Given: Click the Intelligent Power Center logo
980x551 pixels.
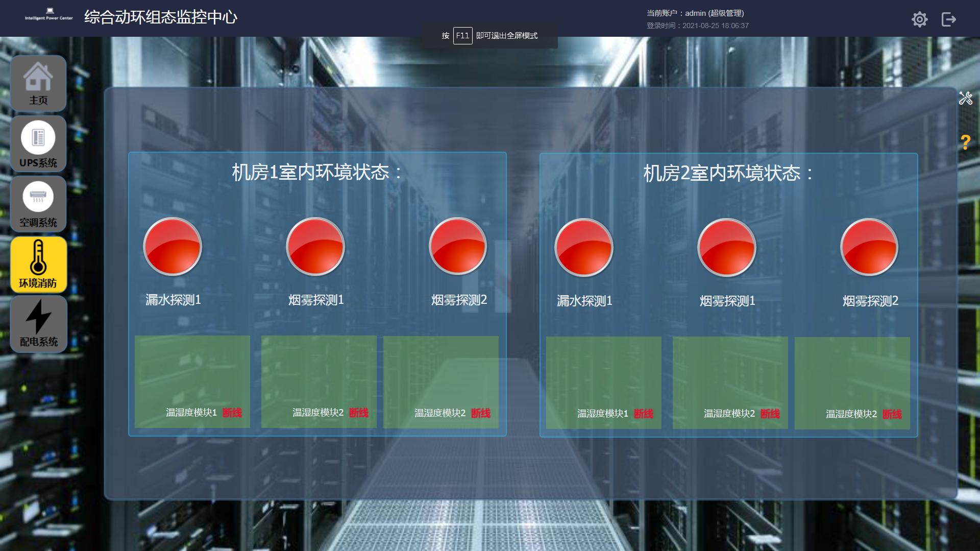Looking at the screenshot, I should 49,14.
